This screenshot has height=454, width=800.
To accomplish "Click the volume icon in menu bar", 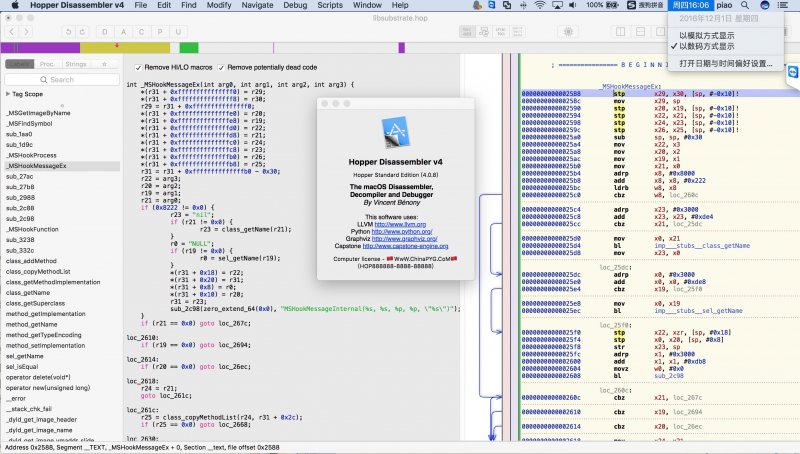I will (x=573, y=5).
